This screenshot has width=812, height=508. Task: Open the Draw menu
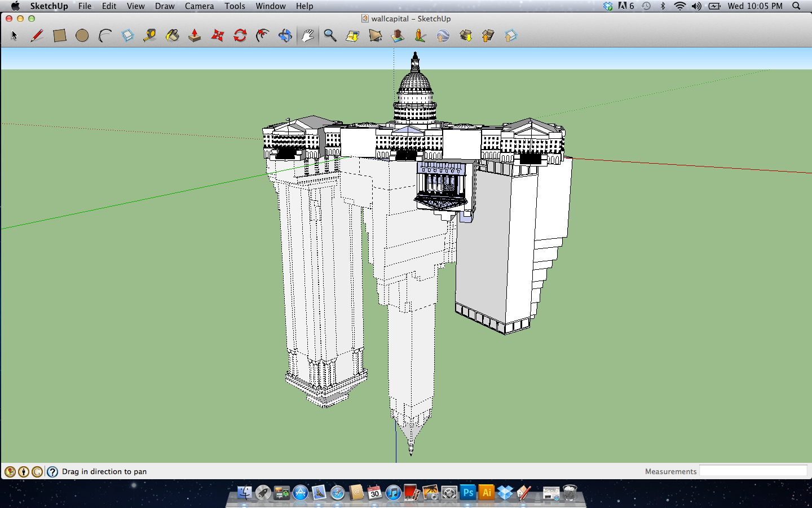click(x=165, y=6)
